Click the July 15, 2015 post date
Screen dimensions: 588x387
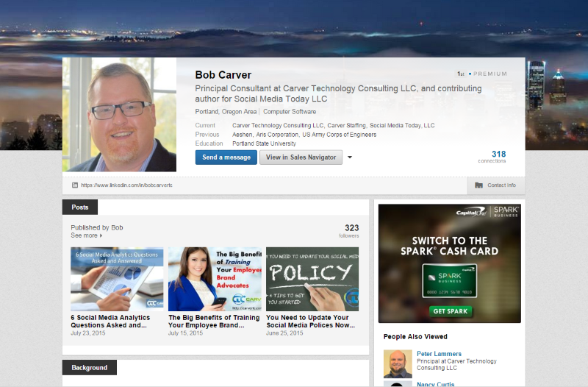pos(185,333)
